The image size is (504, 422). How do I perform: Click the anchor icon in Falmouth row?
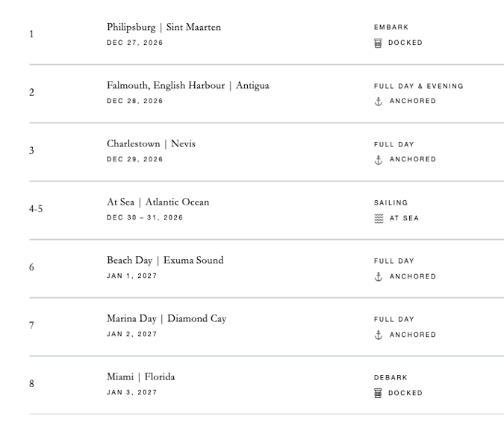point(379,102)
